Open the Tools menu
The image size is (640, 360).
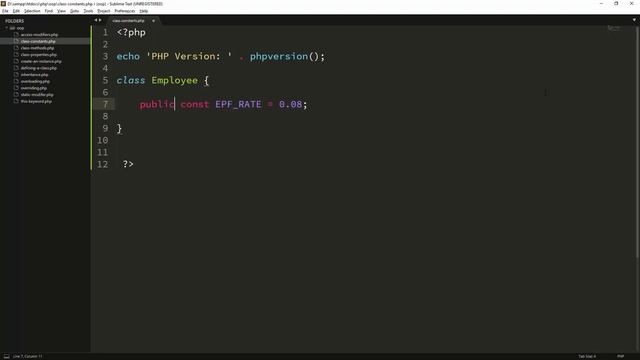point(88,11)
